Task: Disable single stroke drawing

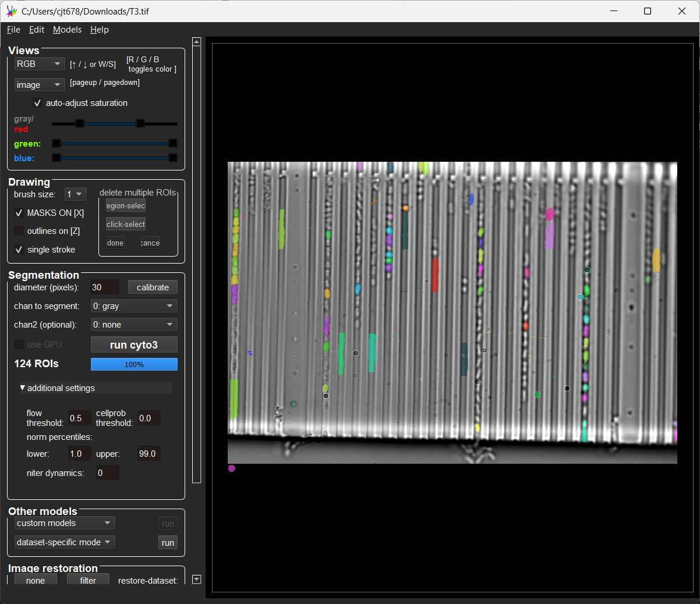Action: tap(19, 250)
